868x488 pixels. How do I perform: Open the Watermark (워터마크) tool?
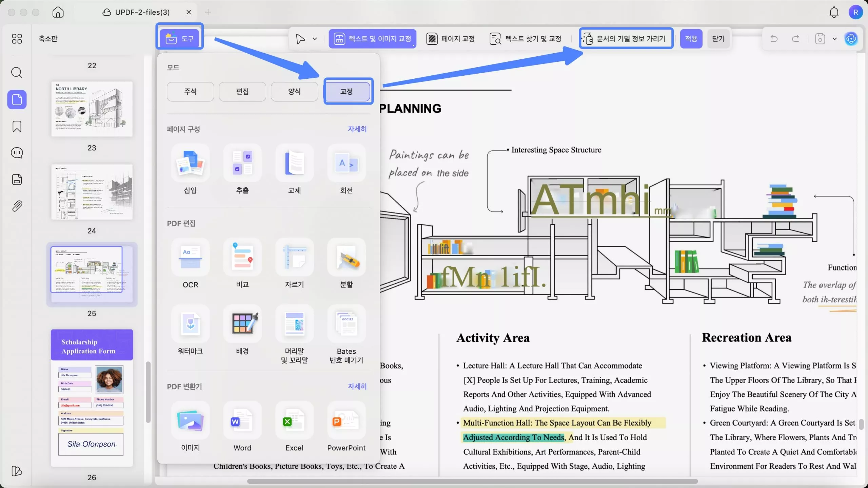pos(190,324)
